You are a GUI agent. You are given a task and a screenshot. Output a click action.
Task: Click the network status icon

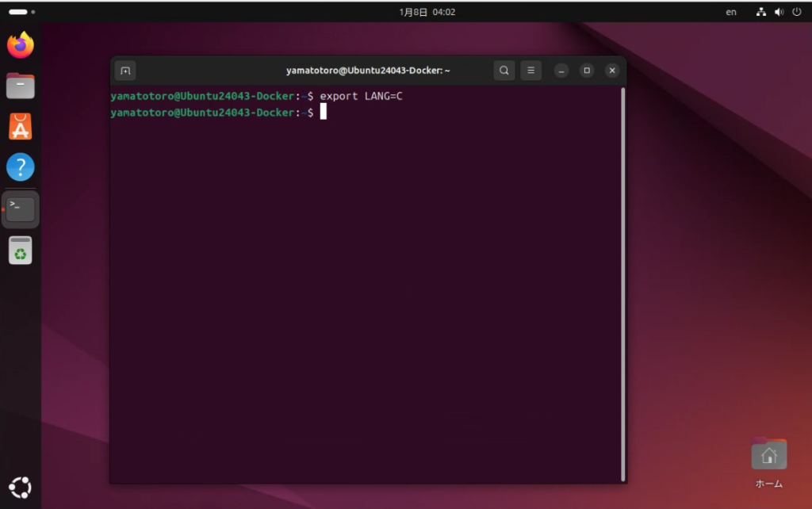761,12
